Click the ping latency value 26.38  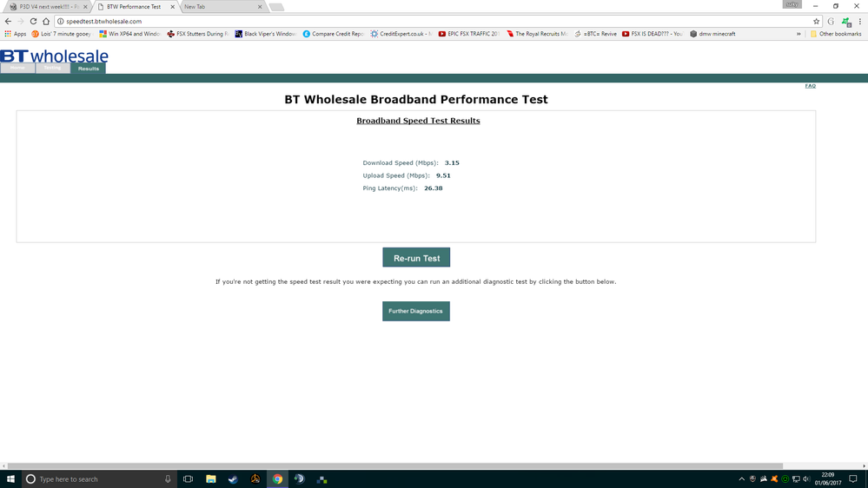(x=434, y=188)
